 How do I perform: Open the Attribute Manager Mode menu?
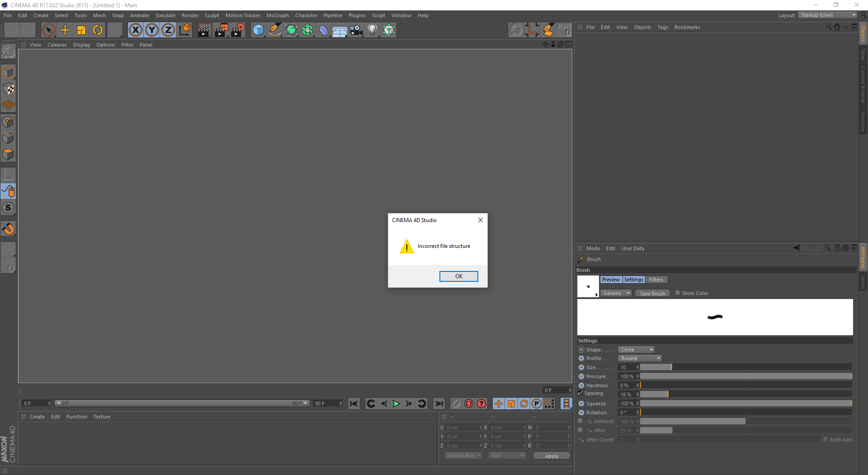click(593, 248)
